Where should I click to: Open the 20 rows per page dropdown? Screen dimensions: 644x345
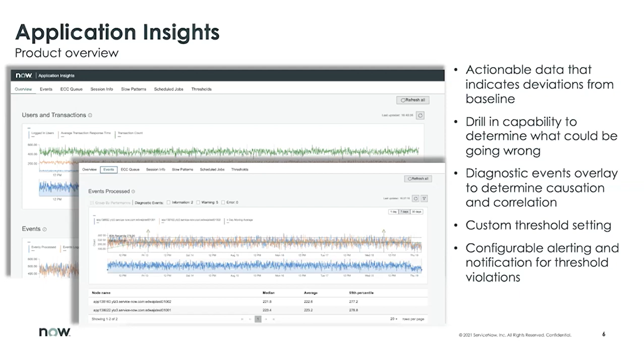[x=394, y=319]
